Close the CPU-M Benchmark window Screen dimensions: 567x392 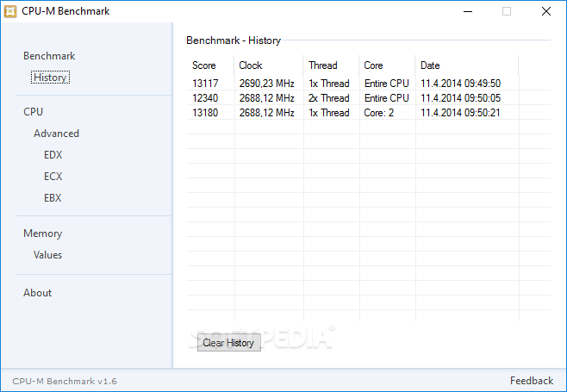(x=546, y=11)
